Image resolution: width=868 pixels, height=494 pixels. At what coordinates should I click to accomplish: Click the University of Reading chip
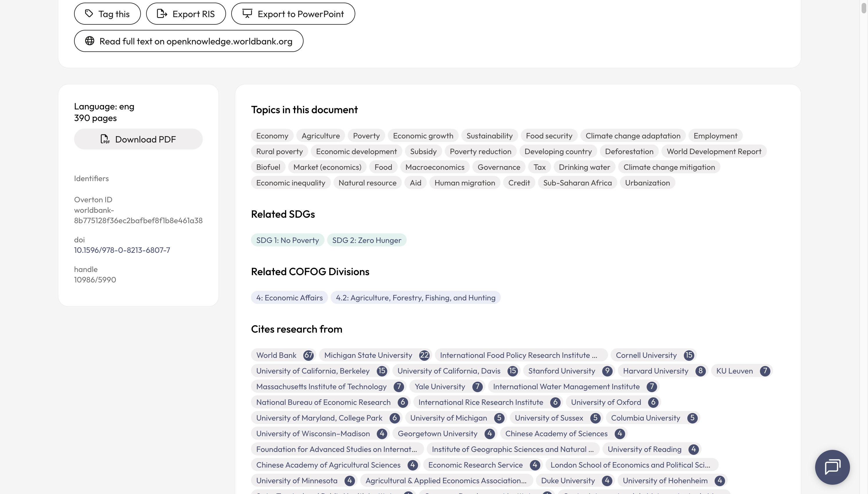point(652,449)
